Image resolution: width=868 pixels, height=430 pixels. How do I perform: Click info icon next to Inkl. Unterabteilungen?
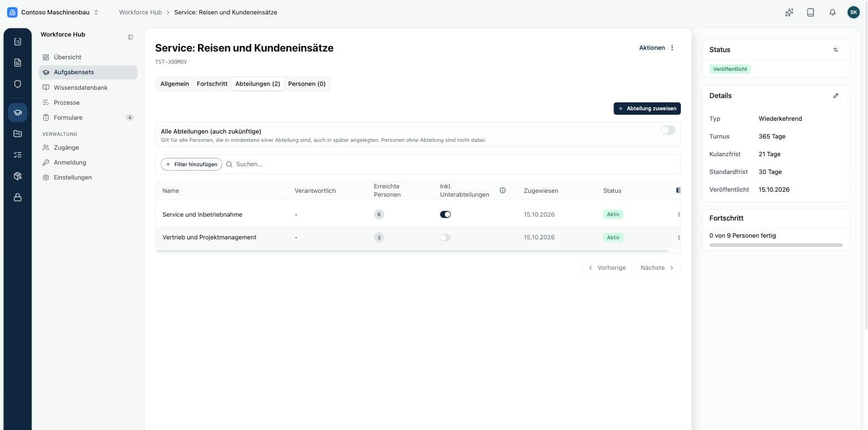click(503, 190)
